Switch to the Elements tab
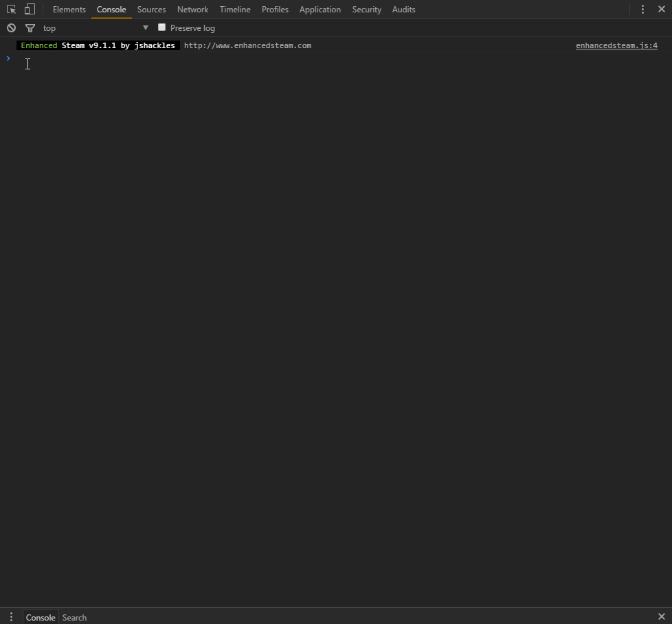 tap(69, 10)
